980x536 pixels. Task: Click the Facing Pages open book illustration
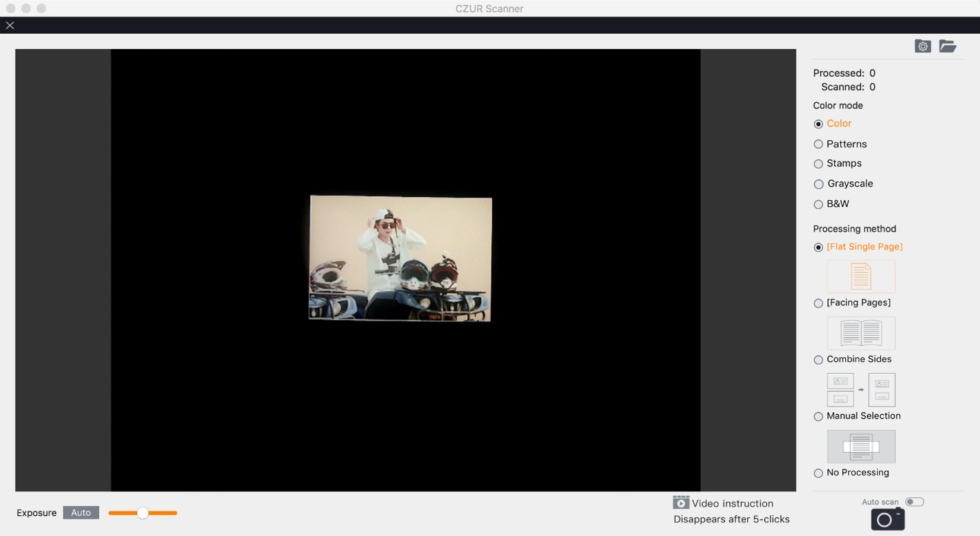click(x=861, y=333)
